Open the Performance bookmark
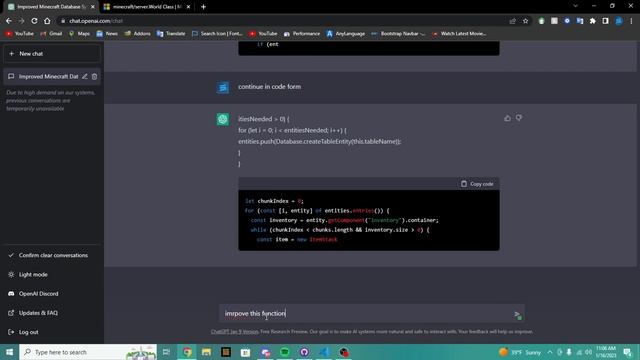This screenshot has height=360, width=640. coord(302,33)
